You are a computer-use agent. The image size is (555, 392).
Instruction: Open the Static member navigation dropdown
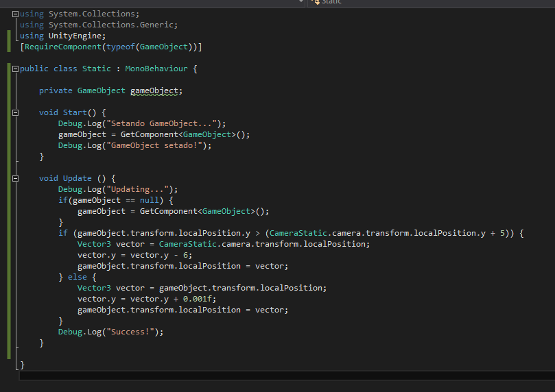(431, 2)
